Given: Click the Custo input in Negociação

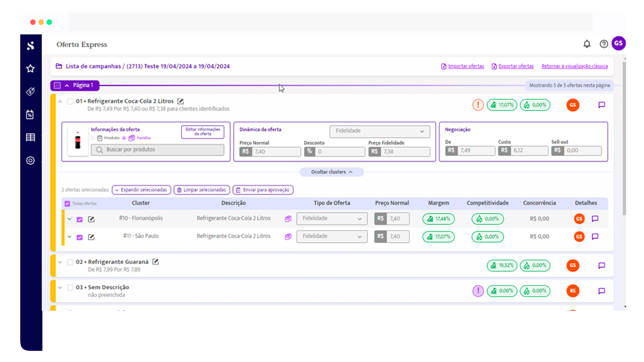Looking at the screenshot, I should [523, 150].
